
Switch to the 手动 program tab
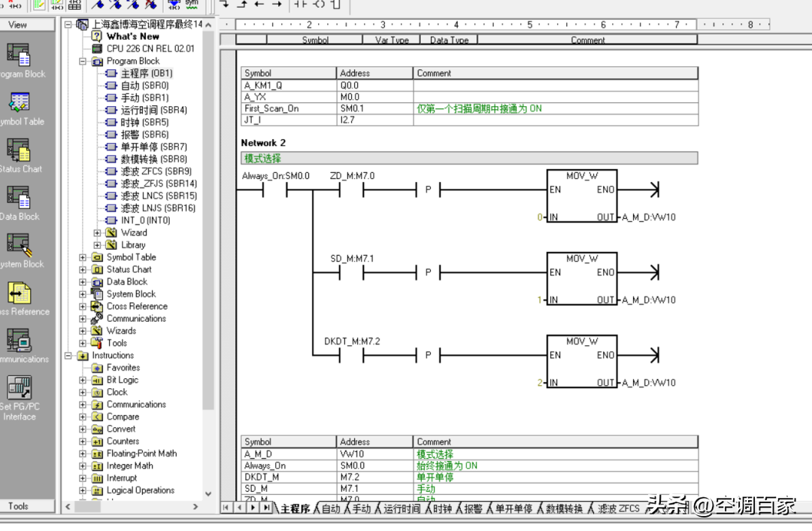361,509
